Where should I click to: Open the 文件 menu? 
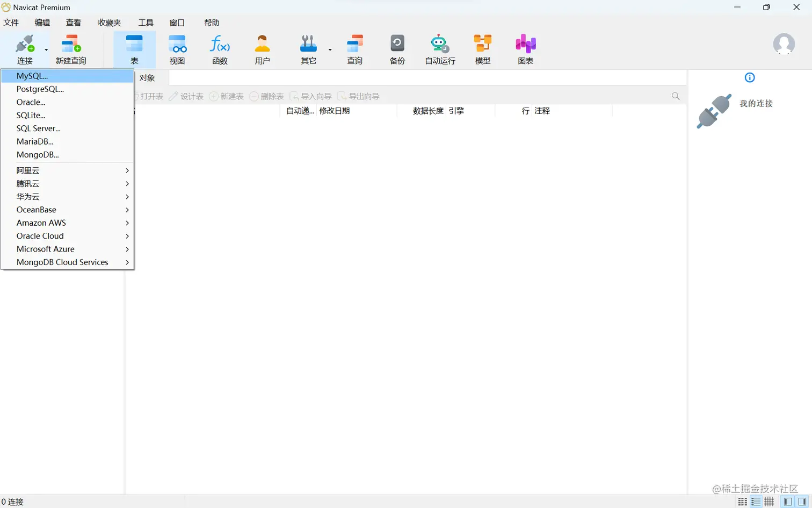click(x=11, y=23)
